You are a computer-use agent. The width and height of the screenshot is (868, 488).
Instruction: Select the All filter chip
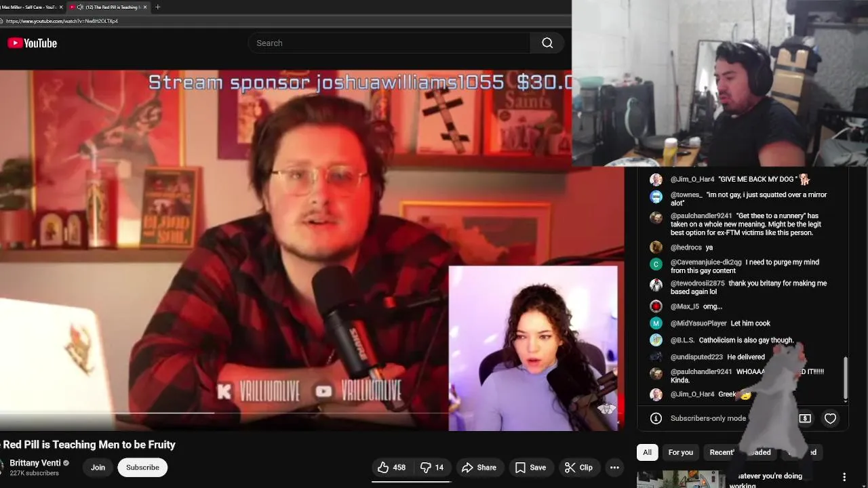coord(647,452)
